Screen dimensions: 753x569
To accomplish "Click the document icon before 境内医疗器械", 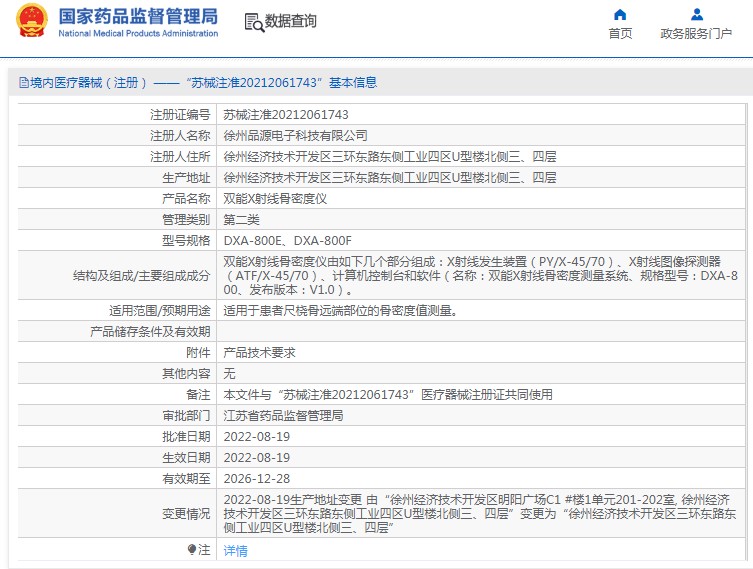I will [x=24, y=83].
